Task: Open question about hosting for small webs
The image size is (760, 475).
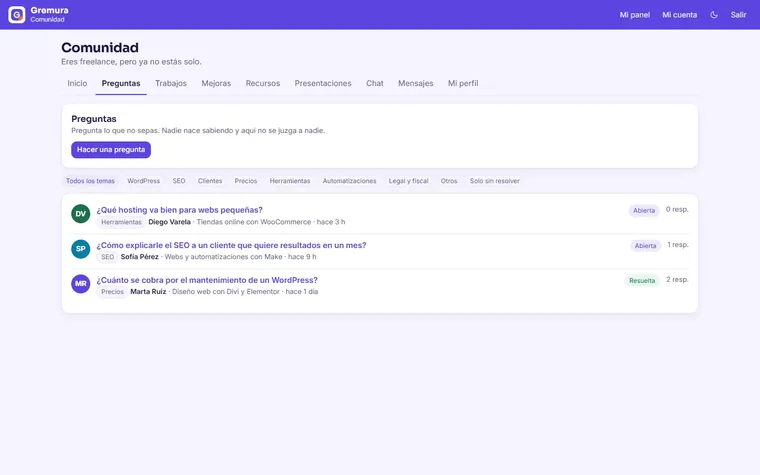Action: tap(179, 210)
